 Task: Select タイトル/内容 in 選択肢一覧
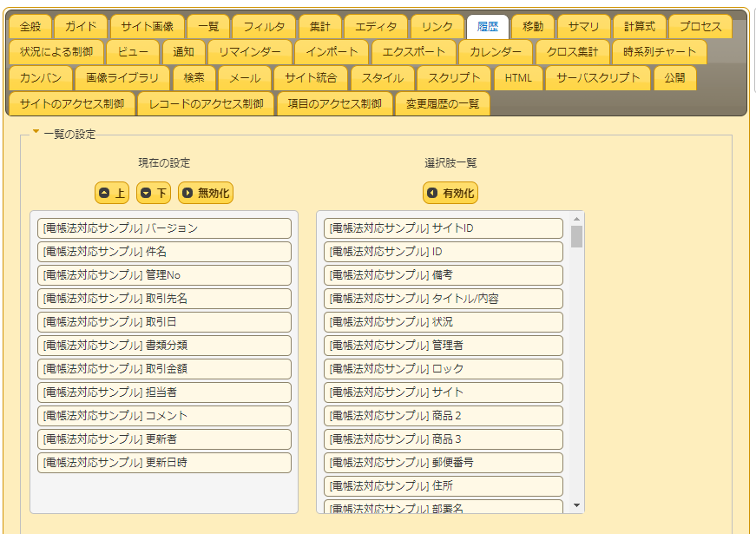[x=444, y=299]
